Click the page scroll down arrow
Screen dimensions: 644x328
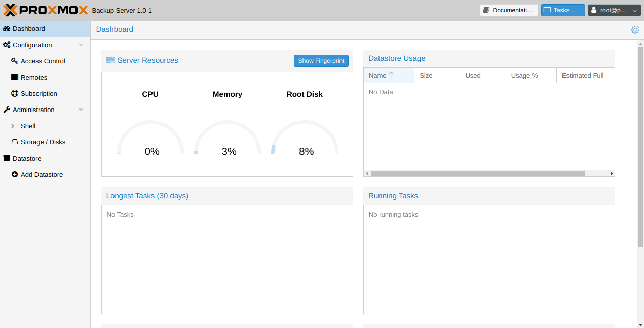[x=640, y=324]
